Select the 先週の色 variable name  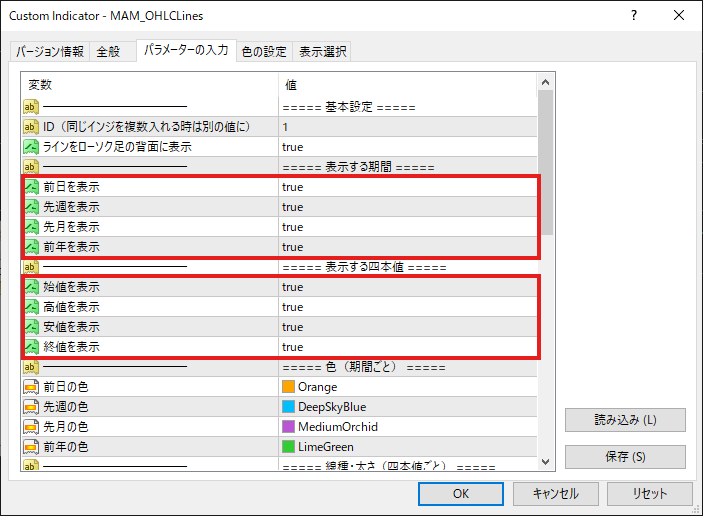point(65,407)
